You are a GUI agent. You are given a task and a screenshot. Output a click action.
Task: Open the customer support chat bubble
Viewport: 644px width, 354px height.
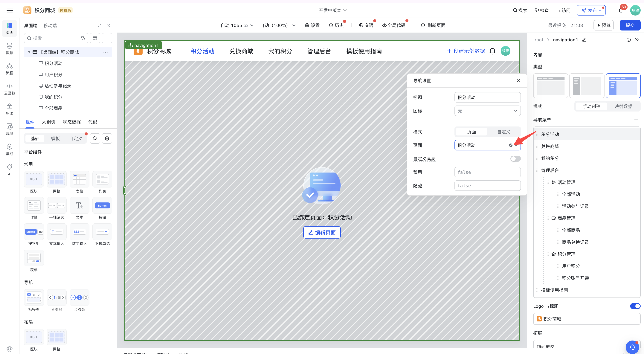(x=632, y=347)
